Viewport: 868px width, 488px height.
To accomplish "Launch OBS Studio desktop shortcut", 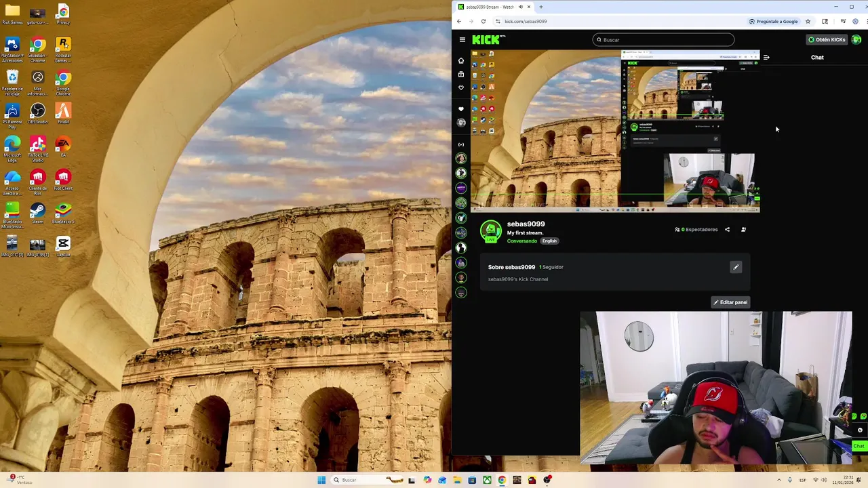I will pos(37,113).
